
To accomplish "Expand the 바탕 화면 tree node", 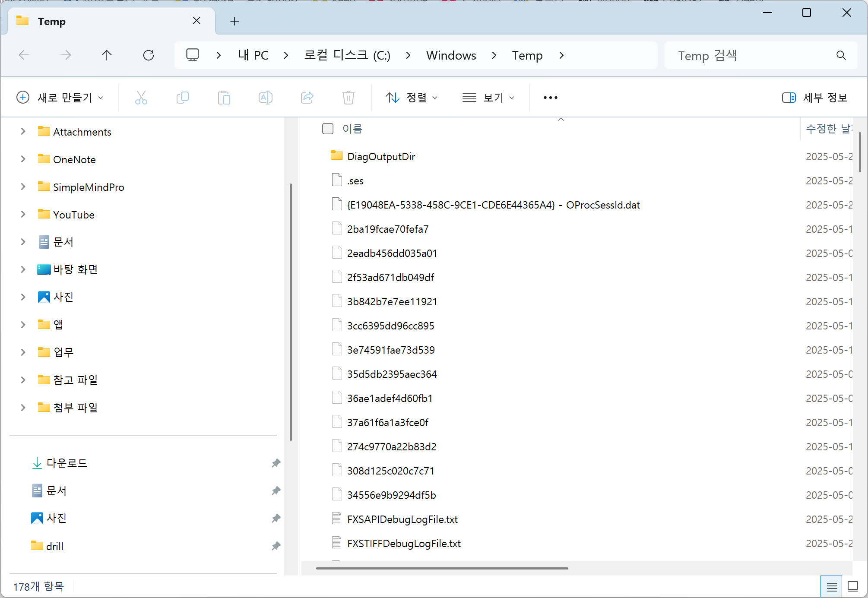I will point(23,269).
